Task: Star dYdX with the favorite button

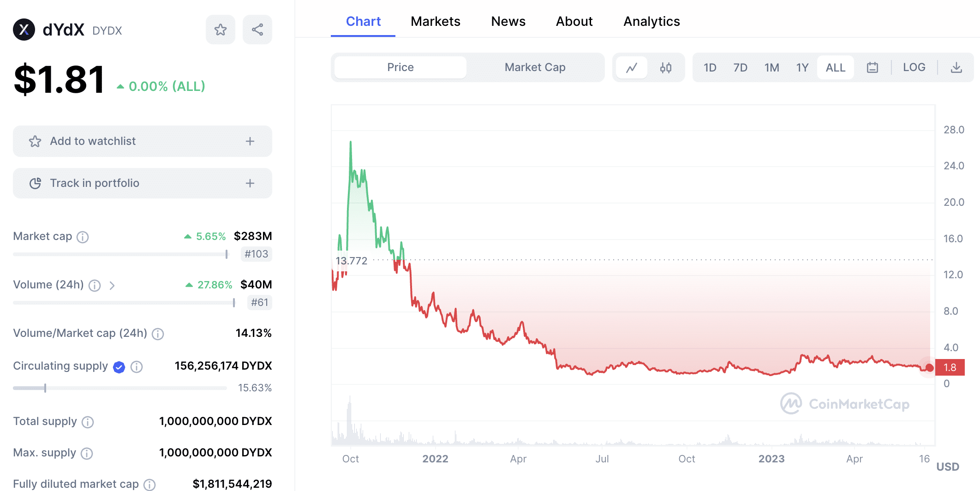Action: pos(221,30)
